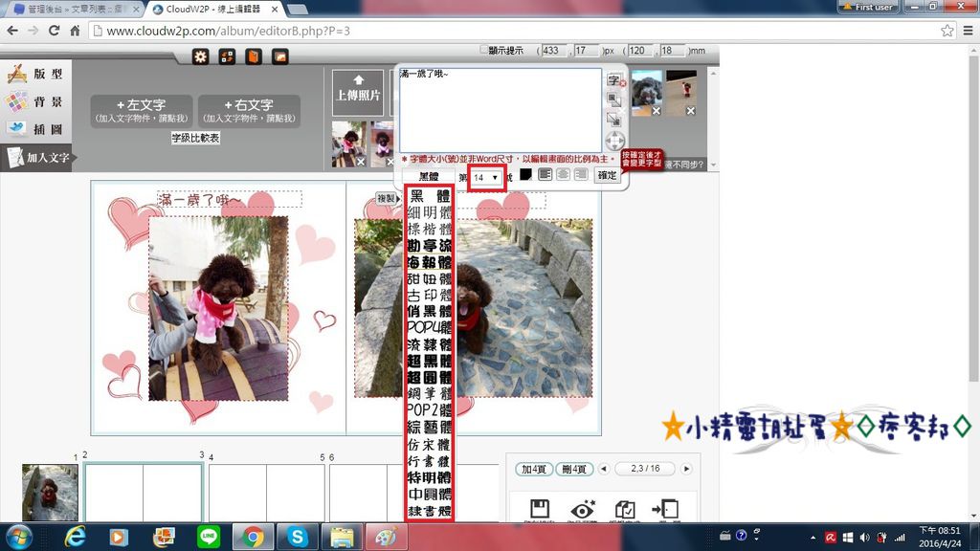Enable the 顯示提示 checkbox
Viewport: 980px width, 551px height.
pos(483,50)
